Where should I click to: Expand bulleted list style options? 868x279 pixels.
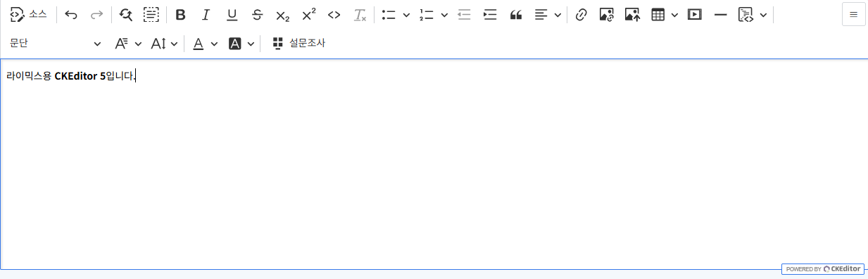click(x=406, y=14)
